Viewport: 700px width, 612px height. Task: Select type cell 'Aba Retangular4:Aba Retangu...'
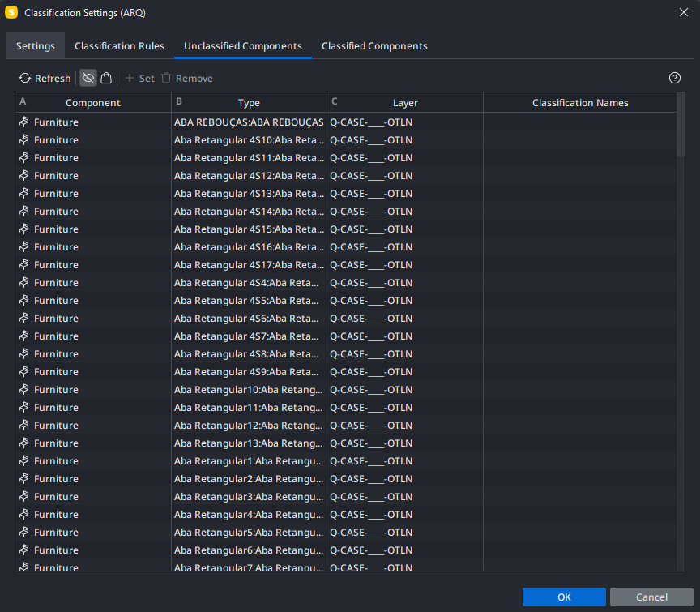point(249,515)
